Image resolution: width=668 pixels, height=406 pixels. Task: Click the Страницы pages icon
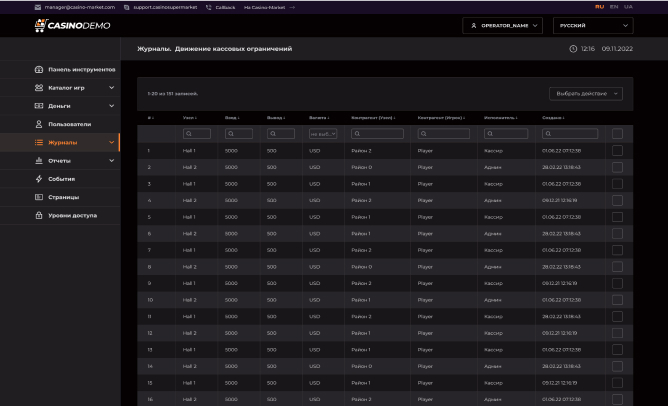(x=38, y=197)
